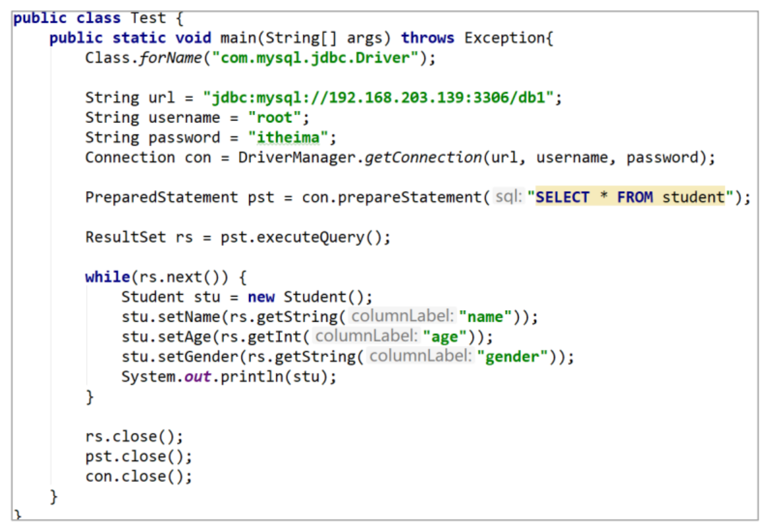Click "String url" declaration
The image size is (771, 532).
pyautogui.click(x=130, y=98)
